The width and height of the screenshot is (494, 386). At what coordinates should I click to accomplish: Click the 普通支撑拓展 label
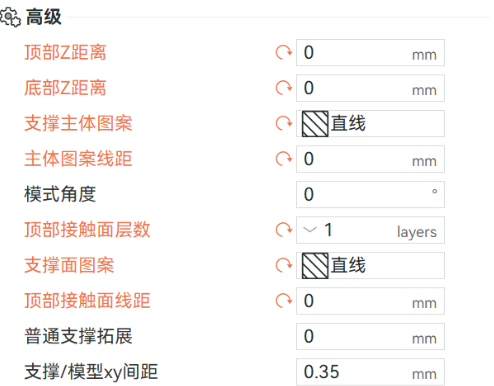(x=78, y=336)
